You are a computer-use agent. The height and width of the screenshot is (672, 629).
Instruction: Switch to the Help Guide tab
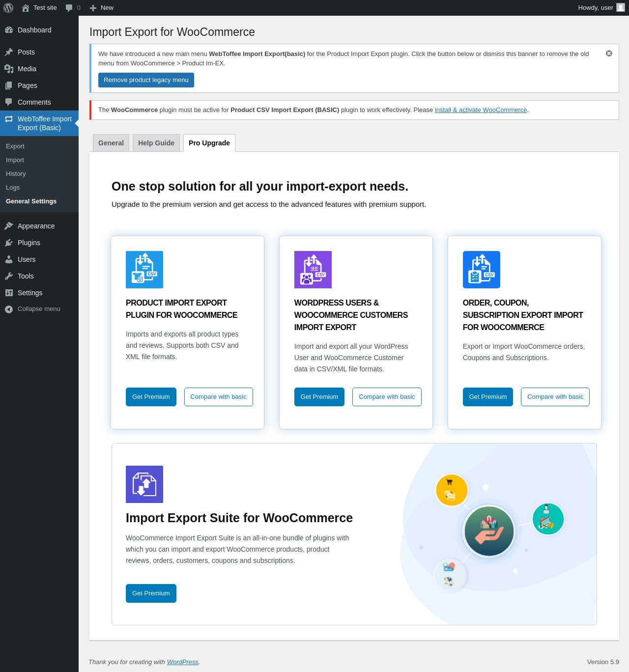[x=156, y=143]
